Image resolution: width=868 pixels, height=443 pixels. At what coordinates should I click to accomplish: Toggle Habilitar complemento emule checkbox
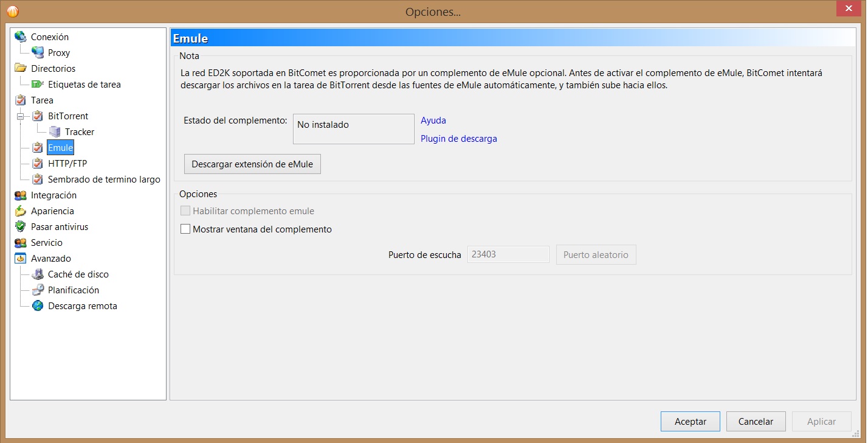tap(186, 211)
